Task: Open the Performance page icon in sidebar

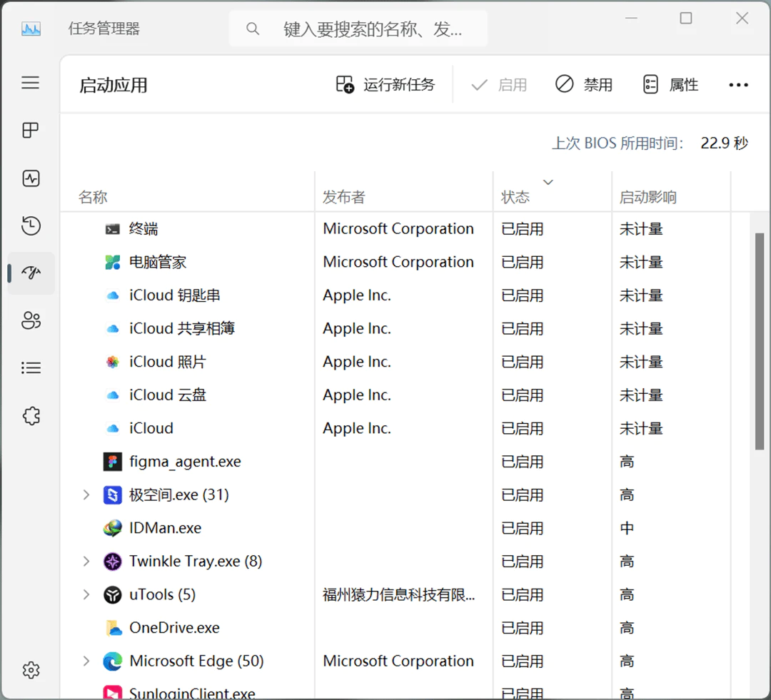Action: click(x=31, y=178)
